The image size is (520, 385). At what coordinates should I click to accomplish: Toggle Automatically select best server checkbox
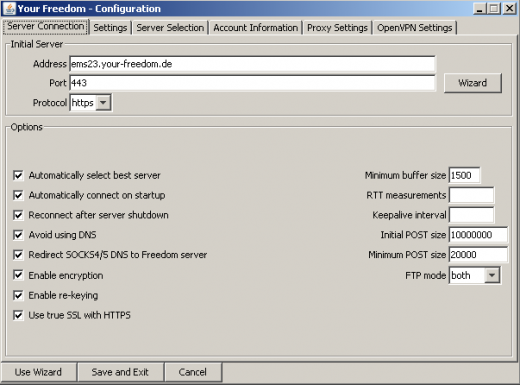[18, 175]
